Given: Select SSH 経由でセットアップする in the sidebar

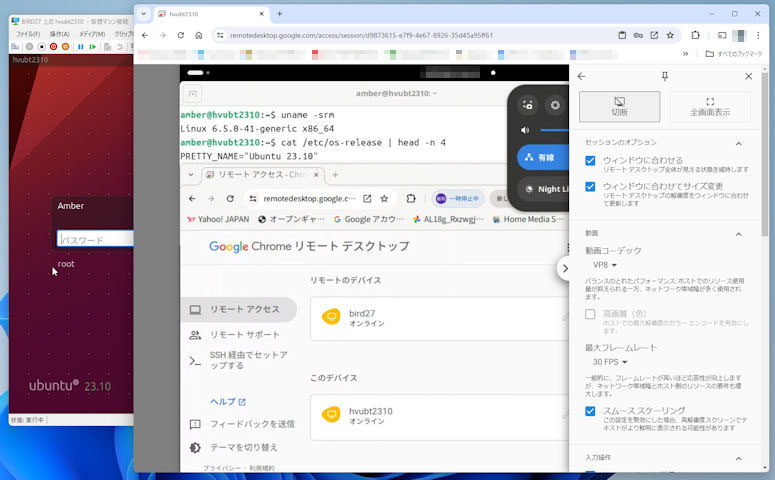Looking at the screenshot, I should 239,360.
